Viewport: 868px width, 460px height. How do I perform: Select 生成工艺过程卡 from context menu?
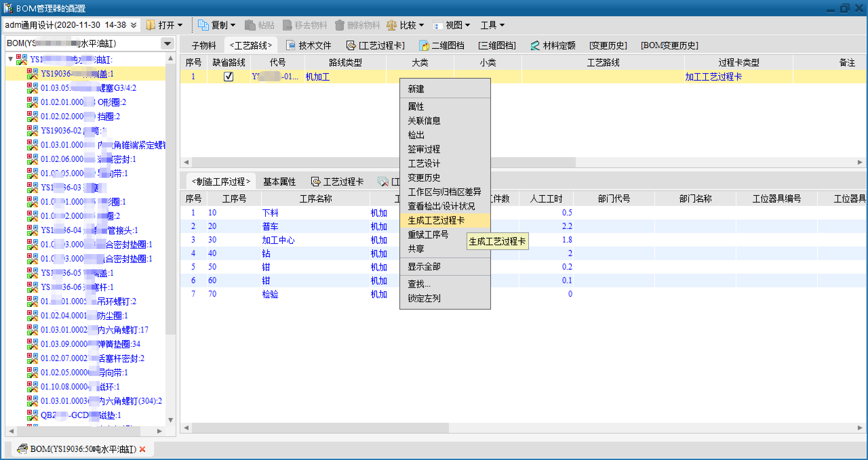coord(436,221)
